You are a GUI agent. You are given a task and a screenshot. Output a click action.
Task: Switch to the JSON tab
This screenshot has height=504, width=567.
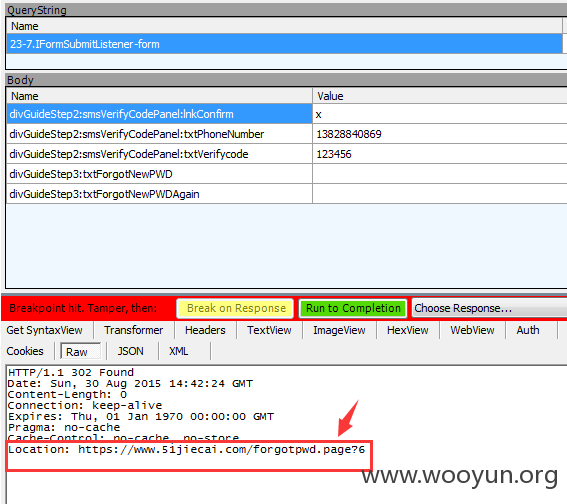coord(131,351)
